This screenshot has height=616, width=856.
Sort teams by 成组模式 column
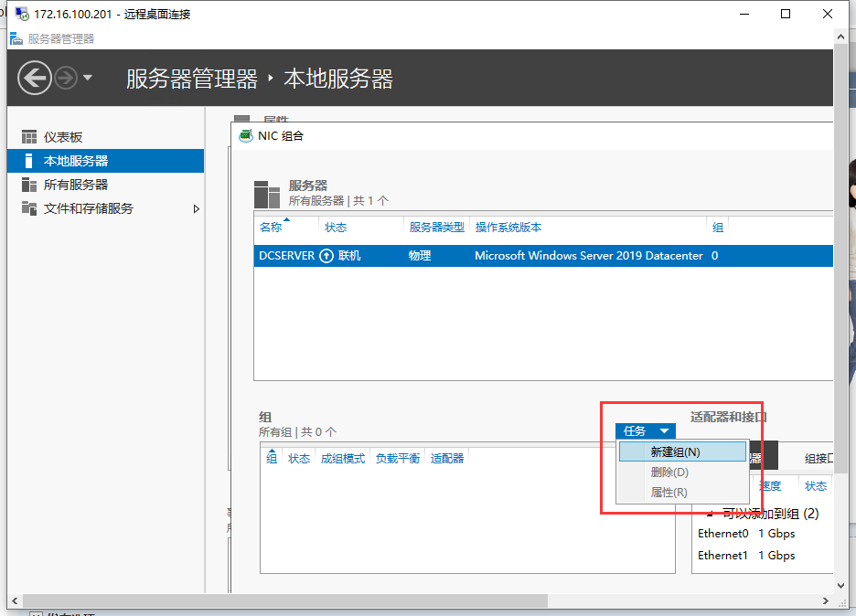pyautogui.click(x=343, y=459)
